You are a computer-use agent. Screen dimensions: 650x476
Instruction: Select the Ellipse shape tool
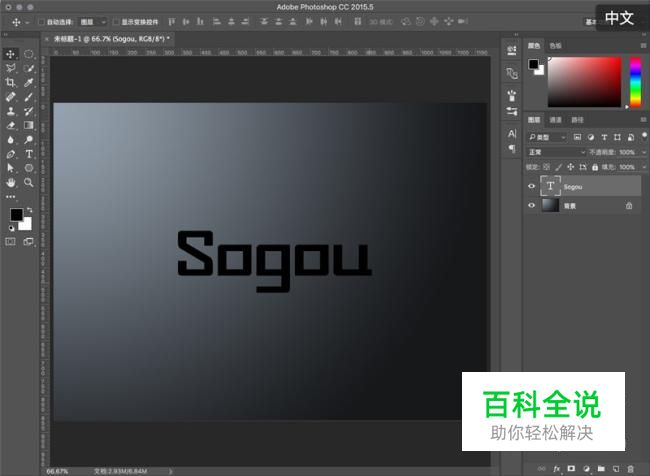click(29, 168)
